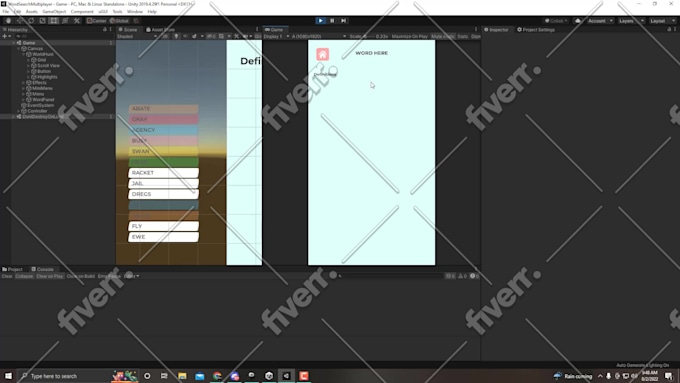Image resolution: width=680 pixels, height=383 pixels.
Task: Open the custom editor tools icon
Action: (77, 21)
